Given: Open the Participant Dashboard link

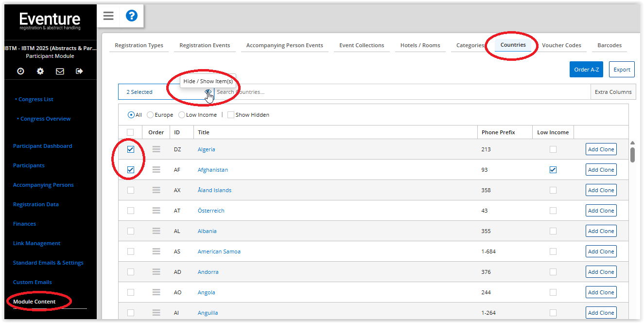Looking at the screenshot, I should (42, 146).
